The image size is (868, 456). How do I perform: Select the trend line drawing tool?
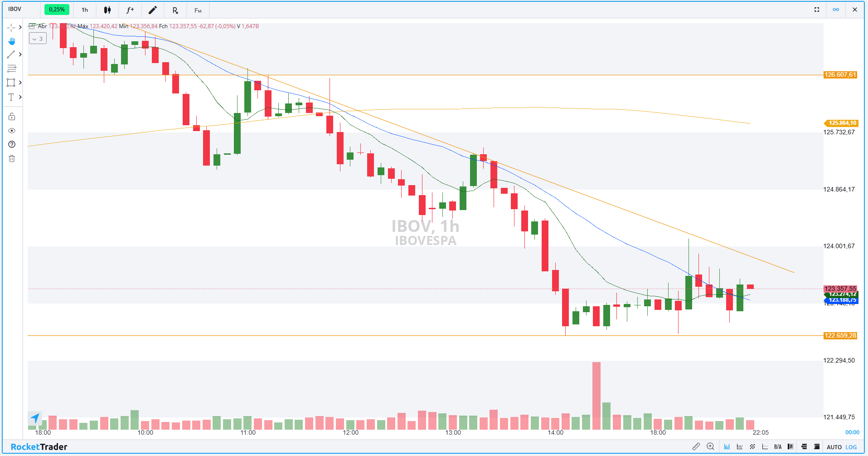11,54
